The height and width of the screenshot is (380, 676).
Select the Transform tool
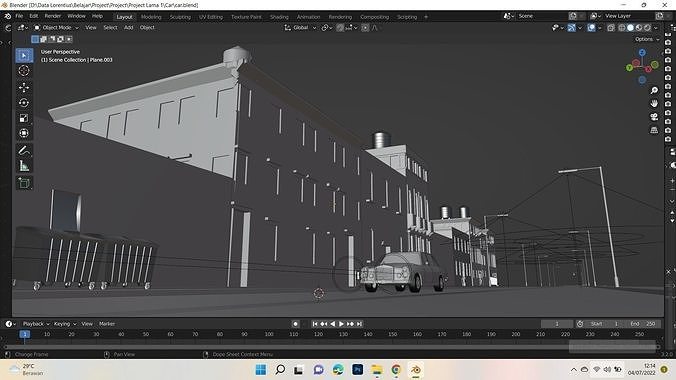[x=24, y=133]
